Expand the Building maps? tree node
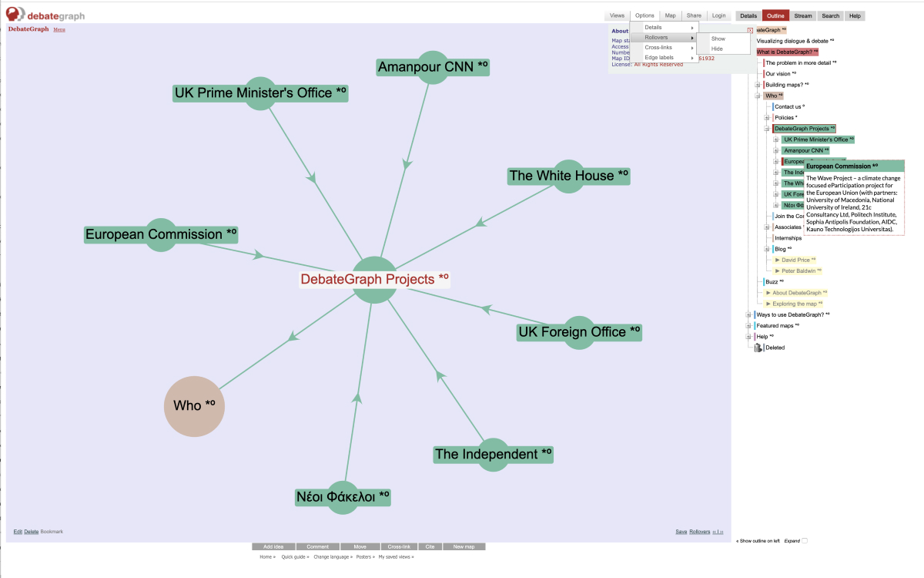Viewport: 924px width, 578px height. point(758,85)
